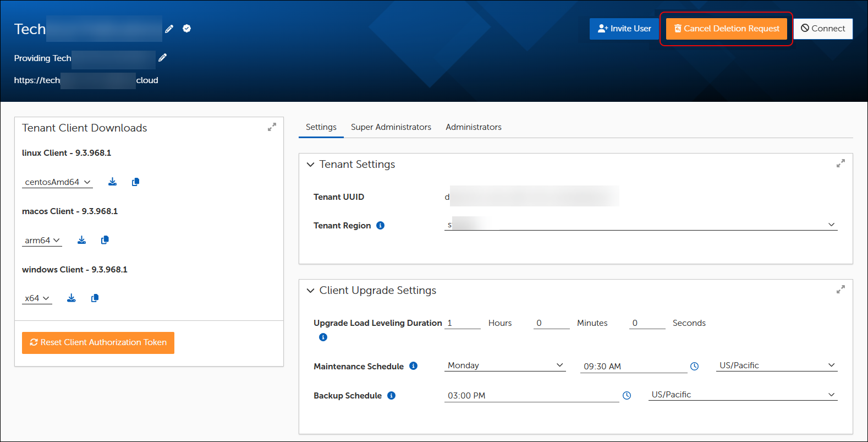Click the Connect button

tap(823, 29)
